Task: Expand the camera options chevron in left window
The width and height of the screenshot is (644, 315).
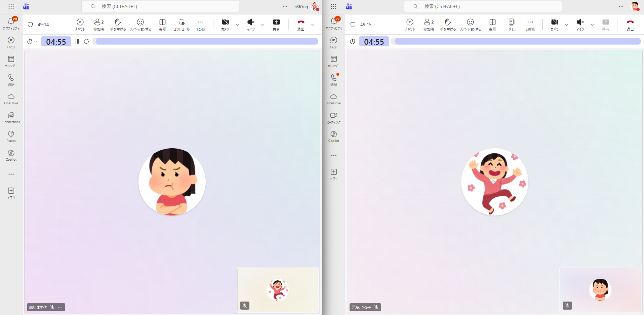Action: pos(237,25)
